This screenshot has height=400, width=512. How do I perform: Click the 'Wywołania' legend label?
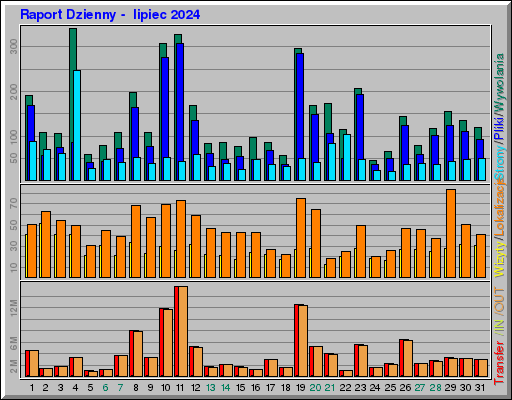[x=499, y=81]
